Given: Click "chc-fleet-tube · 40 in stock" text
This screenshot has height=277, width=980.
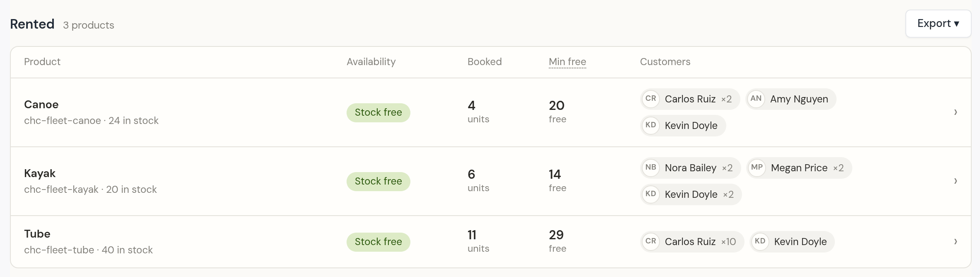Looking at the screenshot, I should [x=88, y=250].
